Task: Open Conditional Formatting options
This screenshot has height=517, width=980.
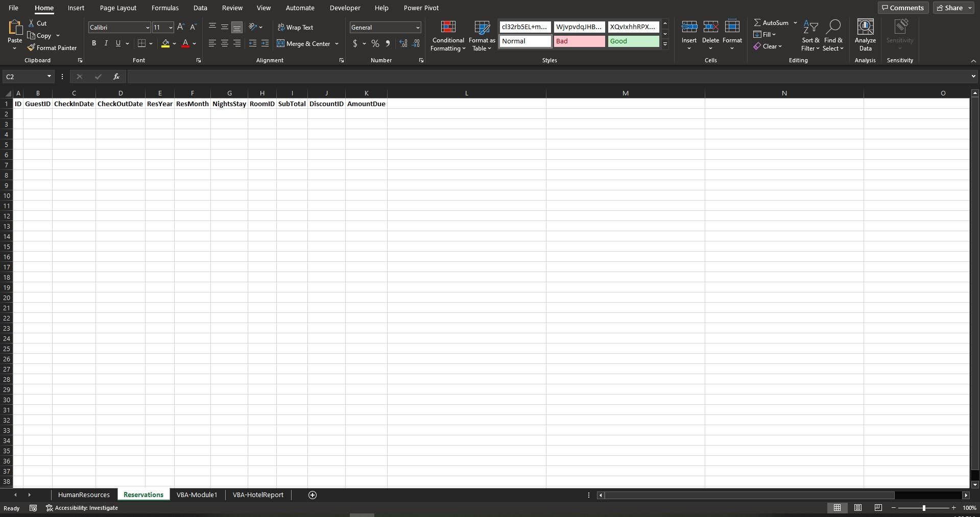Action: (447, 36)
